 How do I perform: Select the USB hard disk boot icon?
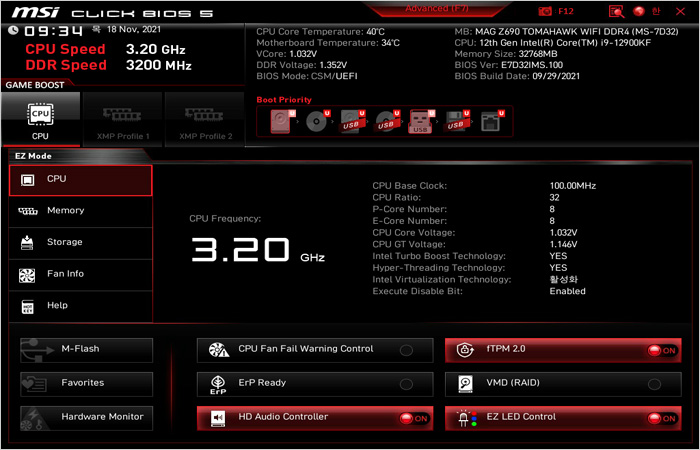point(352,121)
